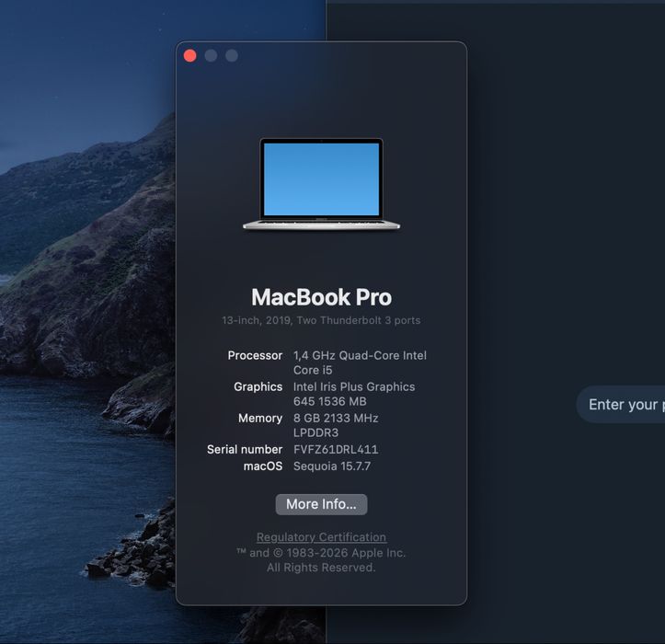Click the dimmed zoom window button
Screen dimensions: 665x644
[232, 55]
